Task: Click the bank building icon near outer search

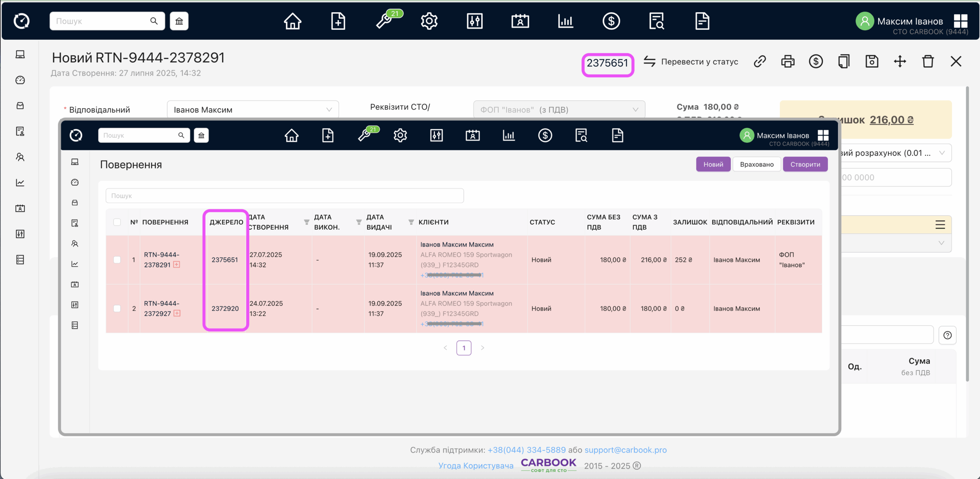Action: (x=179, y=21)
